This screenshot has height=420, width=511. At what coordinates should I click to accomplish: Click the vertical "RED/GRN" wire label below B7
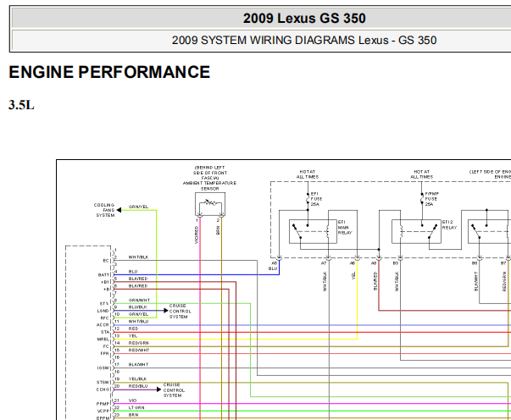(504, 281)
